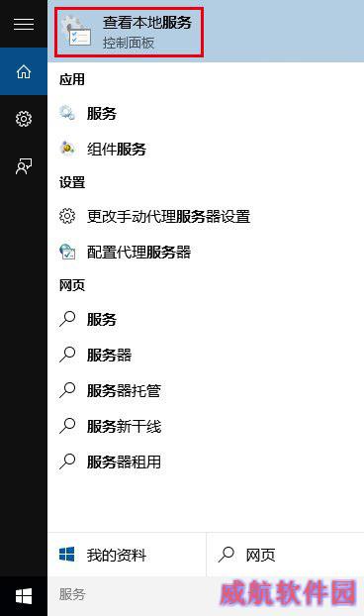Viewport: 364px width, 616px height.
Task: Click the 组件服务 app icon
Action: click(67, 149)
